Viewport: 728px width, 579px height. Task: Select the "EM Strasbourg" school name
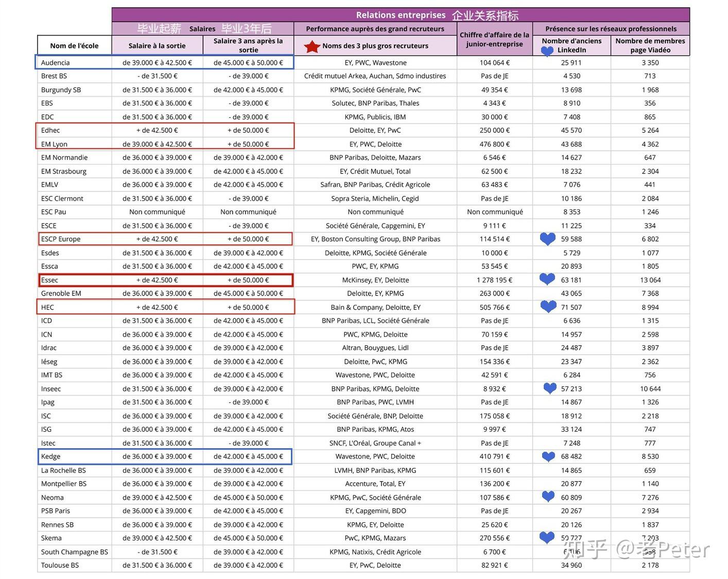[64, 172]
